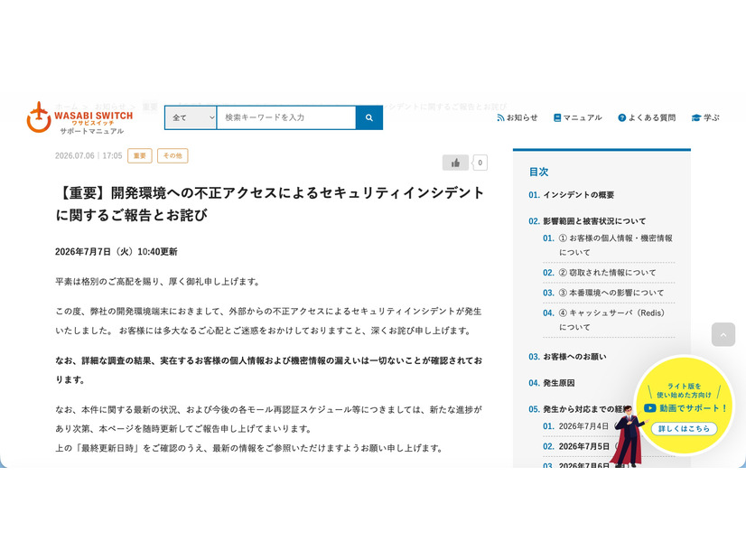Open マニュアル in header navigation
Viewport: 746px width, 560px height.
click(578, 117)
